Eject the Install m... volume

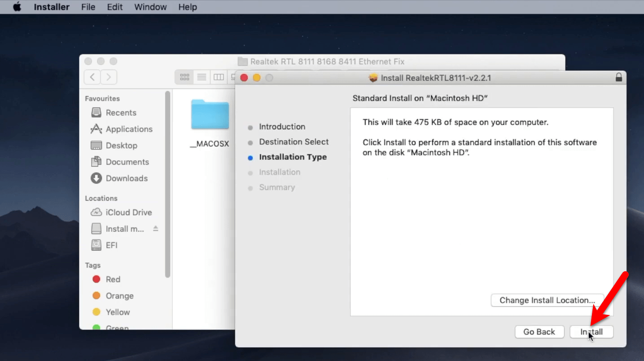pyautogui.click(x=156, y=229)
